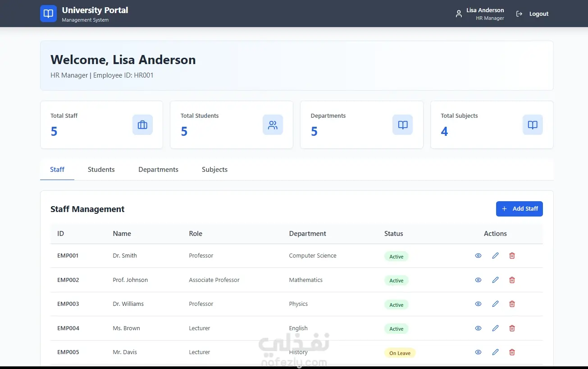Log out using the Logout button
Viewport: 588px width, 369px height.
[x=532, y=14]
